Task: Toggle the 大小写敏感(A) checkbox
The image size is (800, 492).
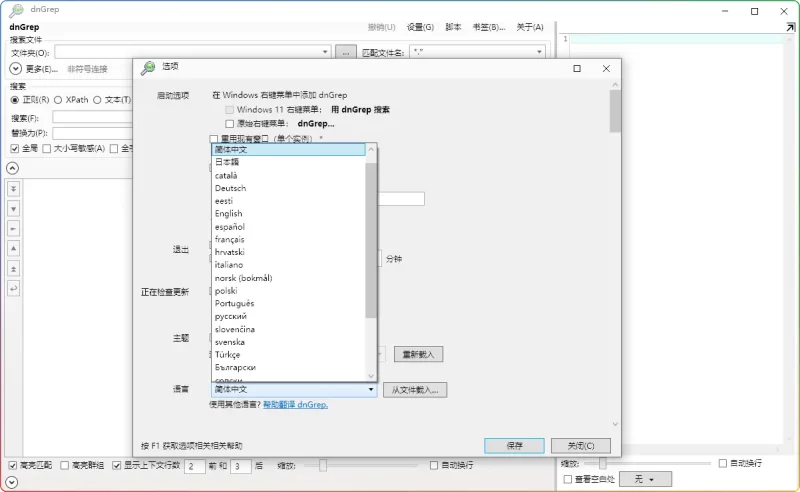Action: pos(47,149)
